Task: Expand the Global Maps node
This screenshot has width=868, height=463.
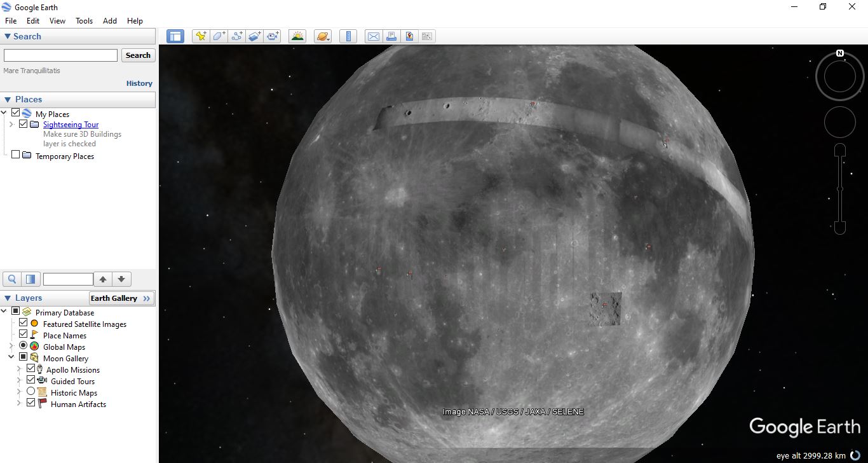Action: pyautogui.click(x=11, y=347)
